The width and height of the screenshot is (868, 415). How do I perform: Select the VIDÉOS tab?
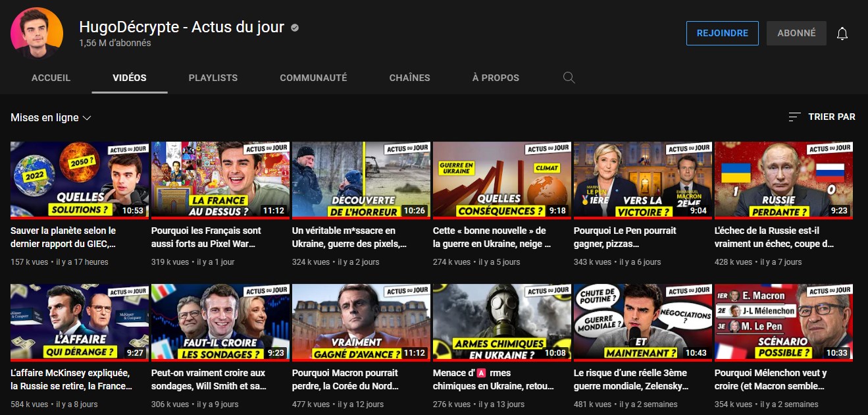130,78
